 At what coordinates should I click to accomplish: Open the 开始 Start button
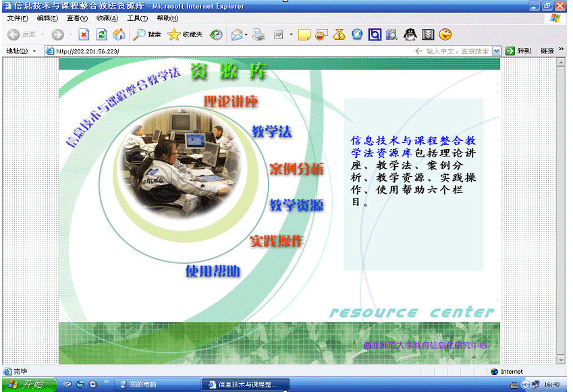pos(30,385)
